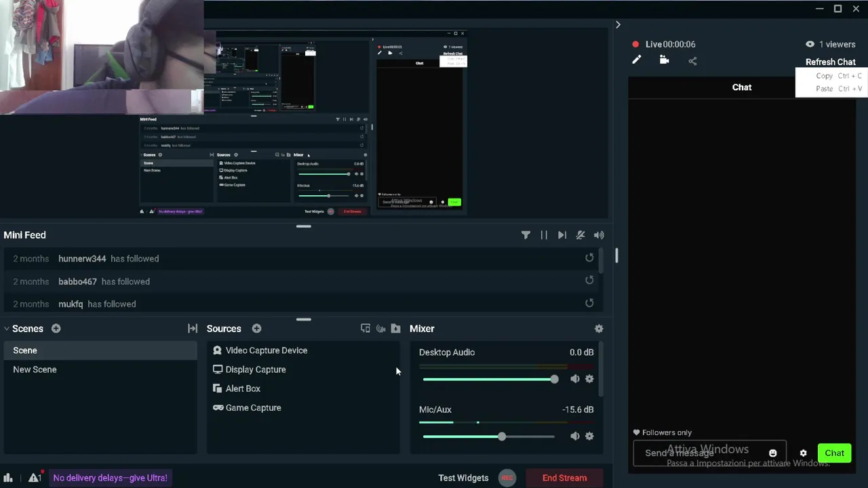Click username babbo467 in Mini Feed

[x=77, y=281]
